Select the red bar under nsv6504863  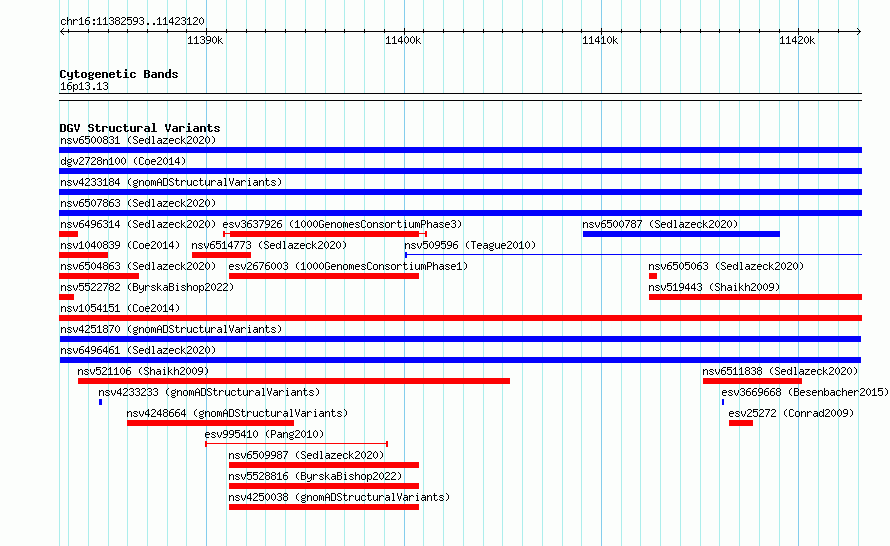tap(99, 276)
